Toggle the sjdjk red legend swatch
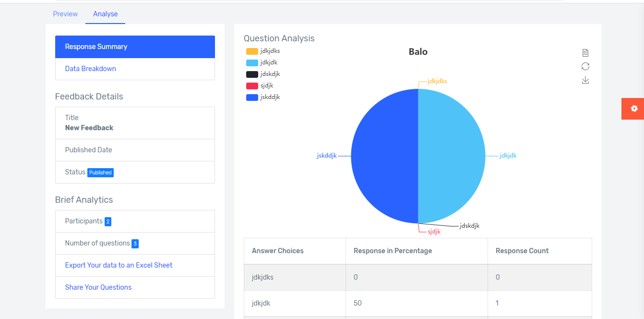644x319 pixels. [252, 86]
